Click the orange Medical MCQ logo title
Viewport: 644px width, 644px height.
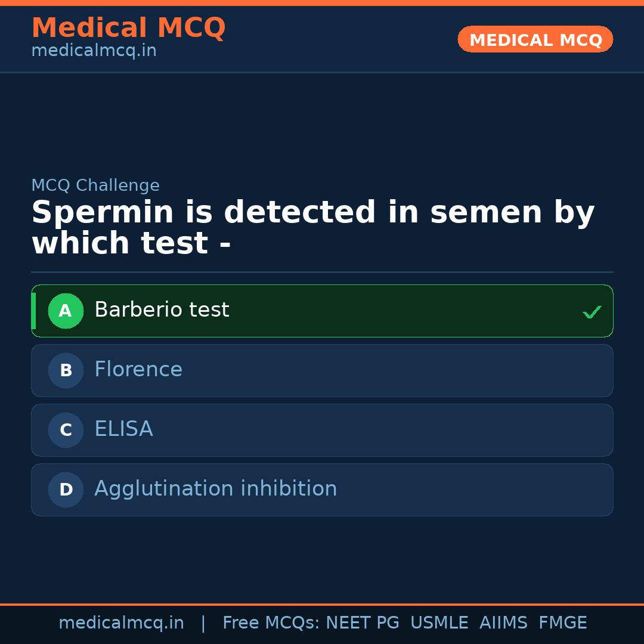[128, 28]
